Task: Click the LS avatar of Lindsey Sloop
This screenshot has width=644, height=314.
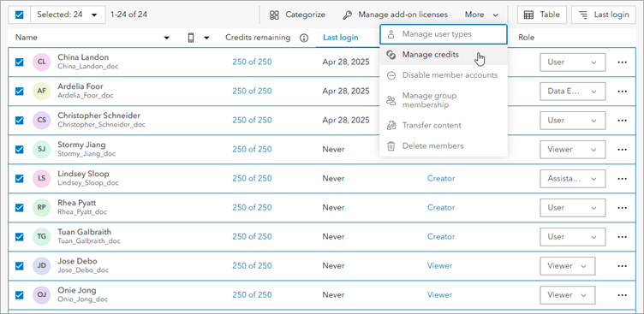Action: pyautogui.click(x=41, y=179)
